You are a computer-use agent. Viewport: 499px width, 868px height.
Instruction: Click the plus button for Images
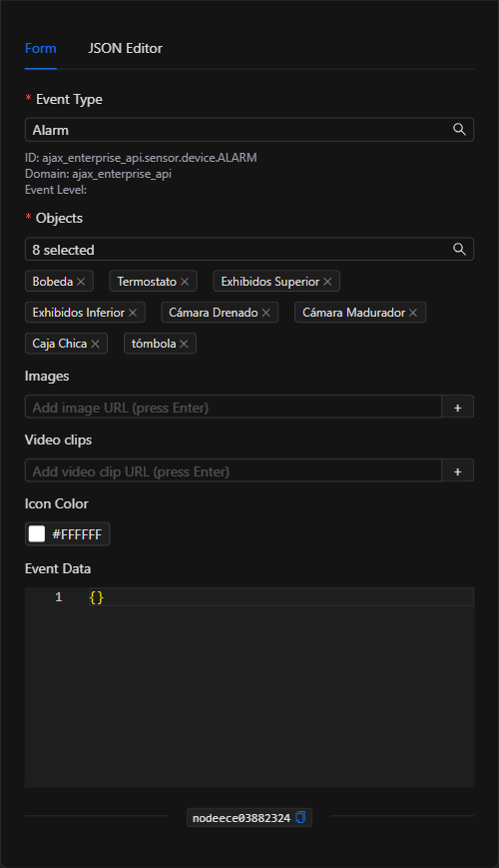pos(457,407)
